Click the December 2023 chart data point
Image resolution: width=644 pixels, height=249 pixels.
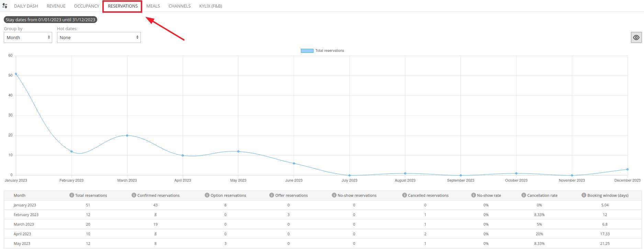(628, 169)
